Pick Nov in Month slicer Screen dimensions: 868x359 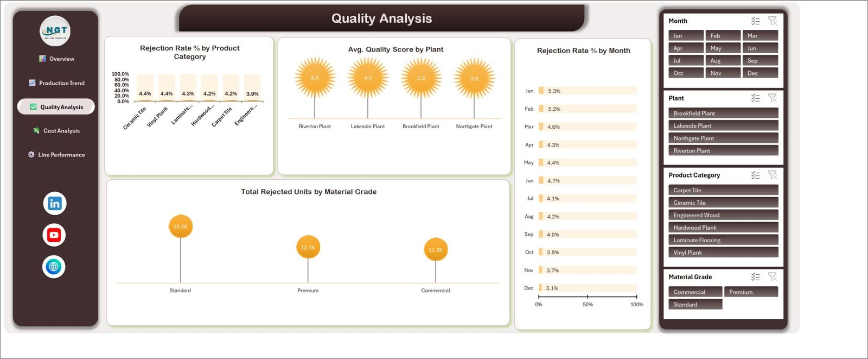pyautogui.click(x=723, y=73)
